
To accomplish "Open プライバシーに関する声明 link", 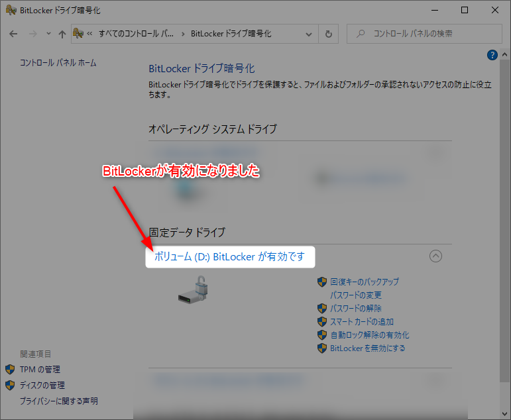I will point(59,401).
